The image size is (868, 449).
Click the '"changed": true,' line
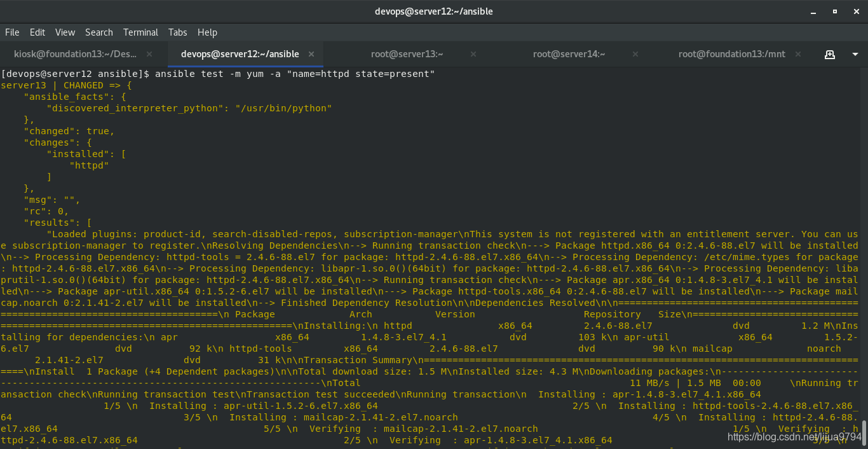69,131
